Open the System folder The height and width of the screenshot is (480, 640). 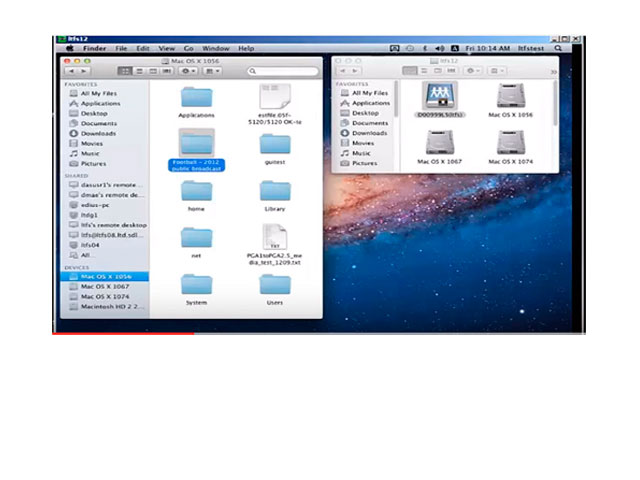click(196, 284)
